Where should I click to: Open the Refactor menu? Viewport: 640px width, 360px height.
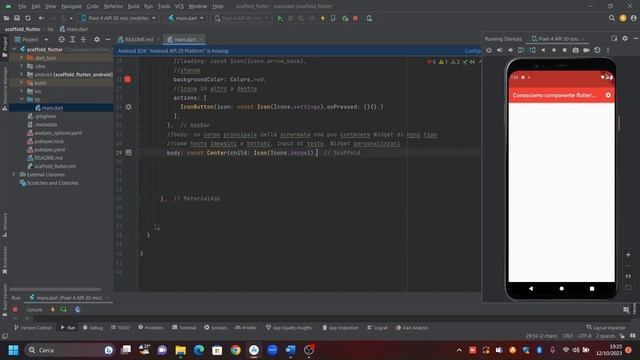113,7
